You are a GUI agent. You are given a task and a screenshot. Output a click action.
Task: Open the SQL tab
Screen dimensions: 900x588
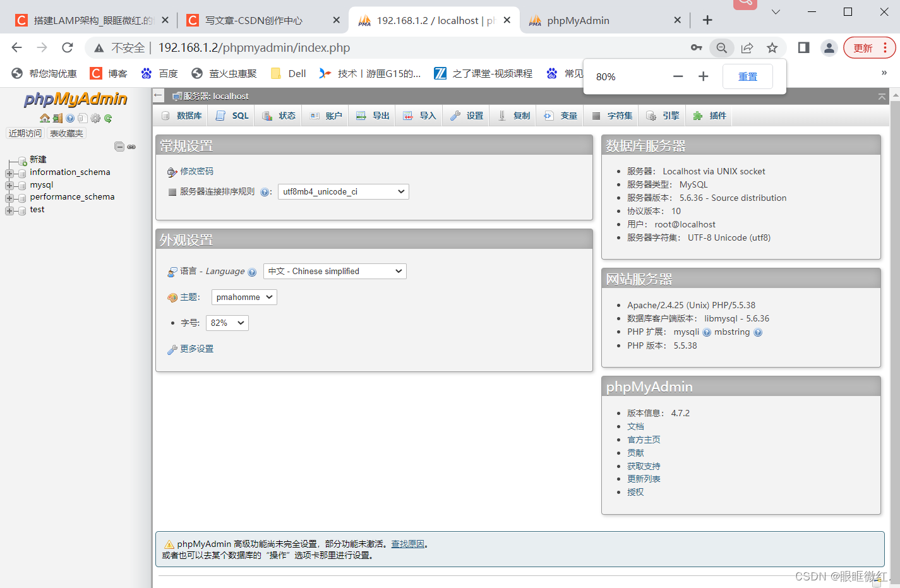point(232,116)
